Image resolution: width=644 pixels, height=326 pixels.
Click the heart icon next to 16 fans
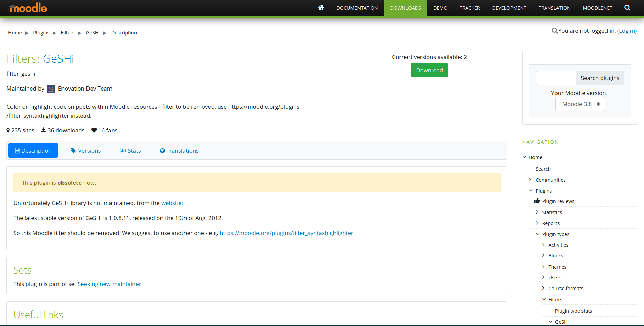point(94,130)
